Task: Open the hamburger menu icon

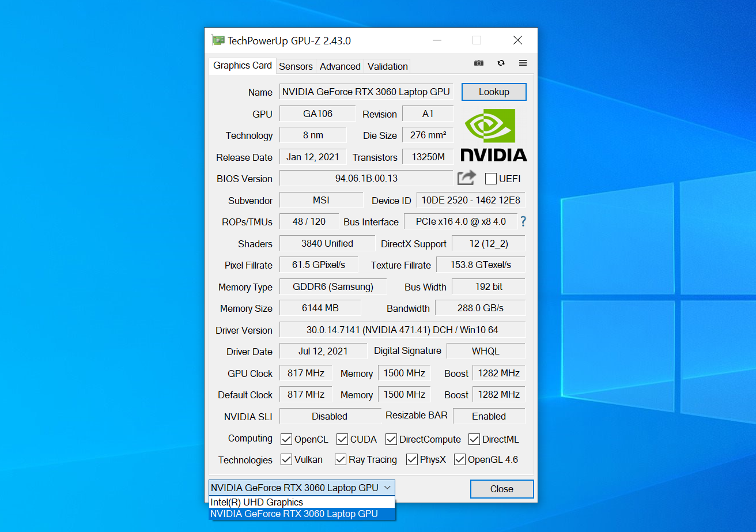Action: 523,63
